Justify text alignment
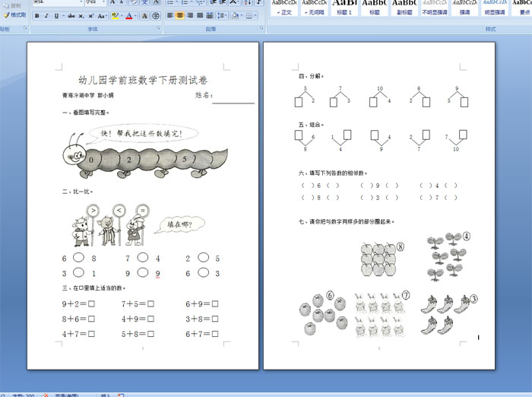Image resolution: width=532 pixels, height=397 pixels. (x=200, y=15)
